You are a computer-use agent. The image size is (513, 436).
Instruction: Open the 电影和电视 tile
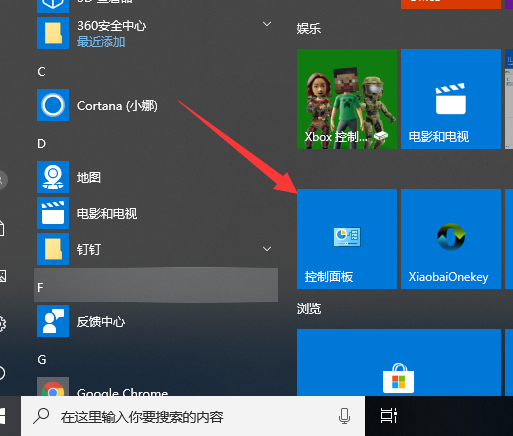(x=451, y=99)
